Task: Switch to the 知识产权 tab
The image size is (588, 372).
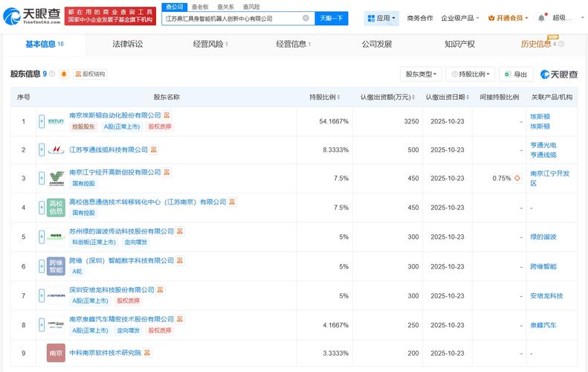Action: click(459, 45)
